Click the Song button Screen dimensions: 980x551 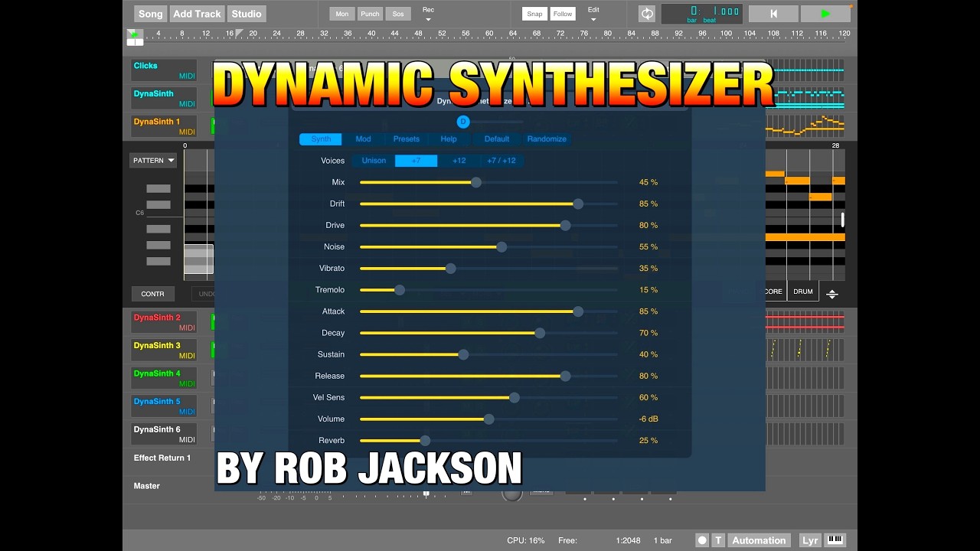pyautogui.click(x=151, y=14)
